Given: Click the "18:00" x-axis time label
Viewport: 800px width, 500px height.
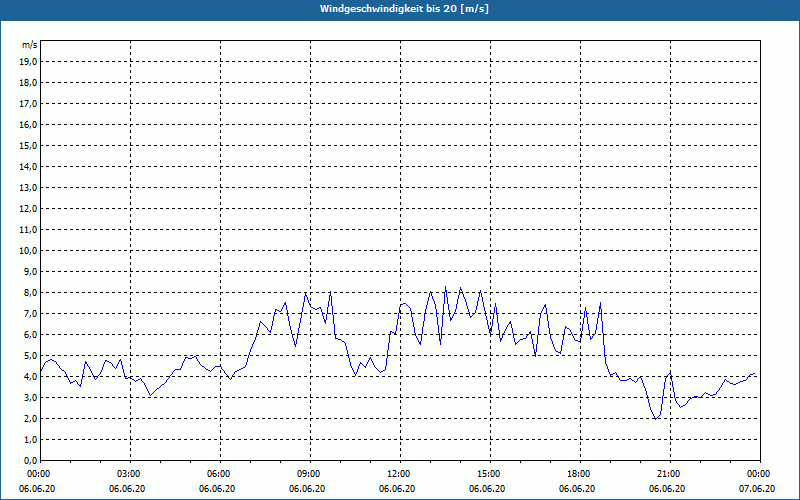Looking at the screenshot, I should (577, 474).
